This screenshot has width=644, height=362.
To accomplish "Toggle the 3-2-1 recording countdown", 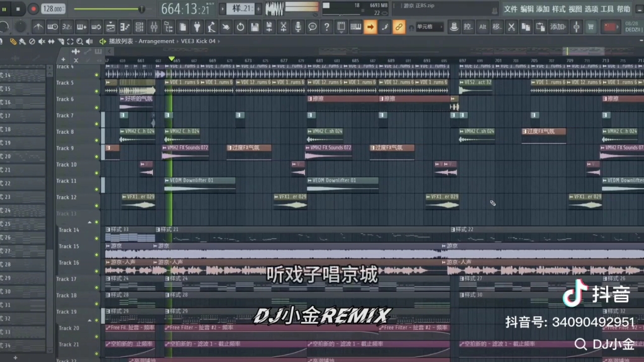I will (67, 27).
